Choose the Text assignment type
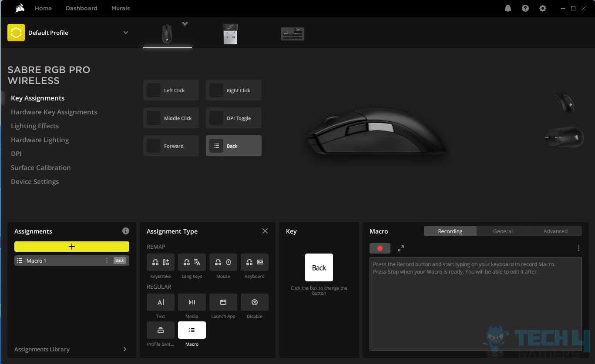Image resolution: width=595 pixels, height=364 pixels. tap(161, 302)
